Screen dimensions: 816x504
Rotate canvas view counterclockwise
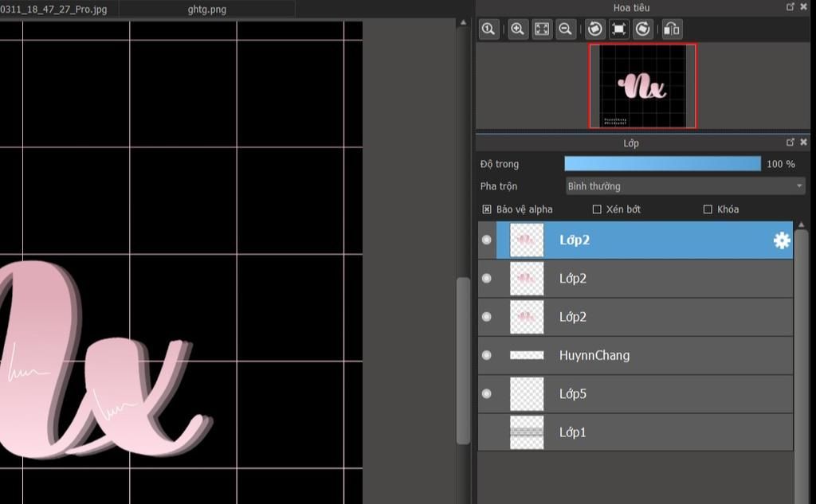click(594, 29)
